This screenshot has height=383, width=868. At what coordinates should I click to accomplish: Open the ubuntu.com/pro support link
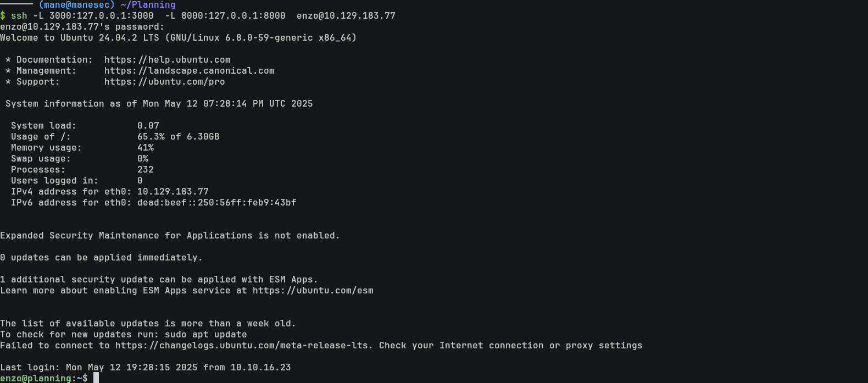click(165, 82)
